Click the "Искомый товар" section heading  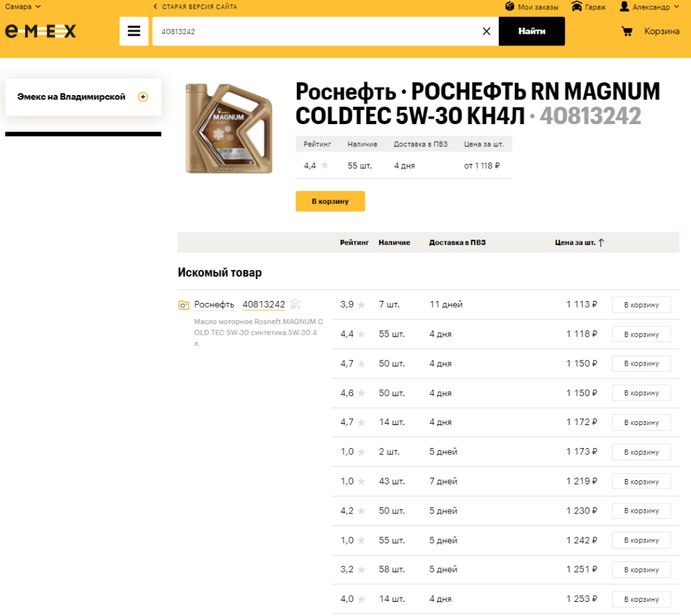click(x=219, y=273)
